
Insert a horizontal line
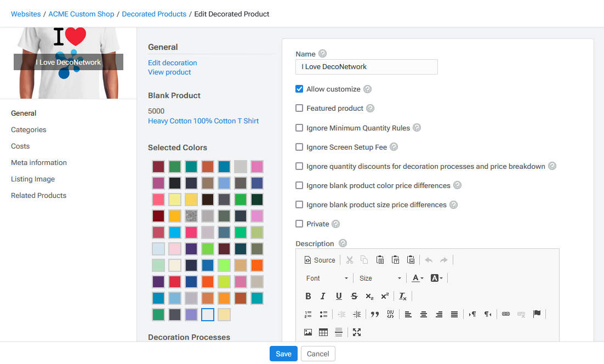point(339,332)
